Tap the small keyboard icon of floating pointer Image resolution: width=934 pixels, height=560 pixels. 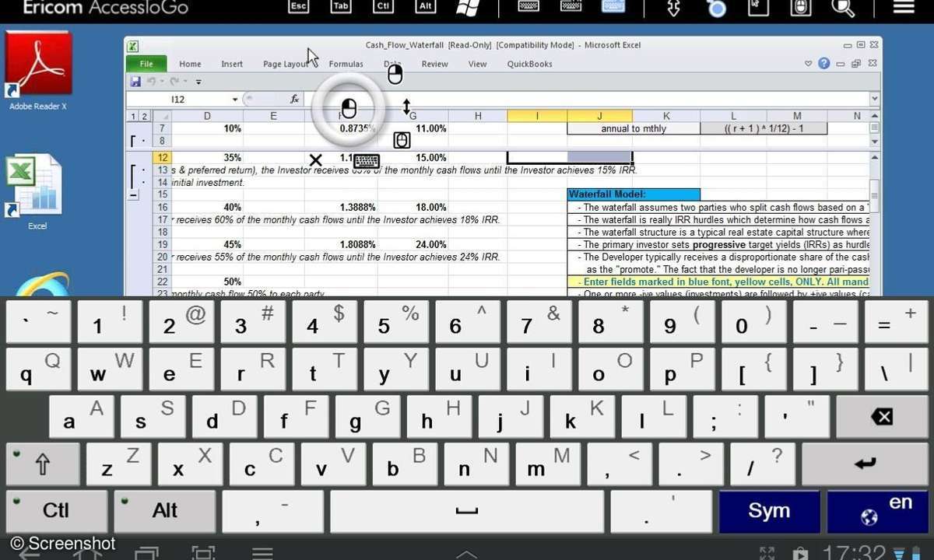click(367, 161)
